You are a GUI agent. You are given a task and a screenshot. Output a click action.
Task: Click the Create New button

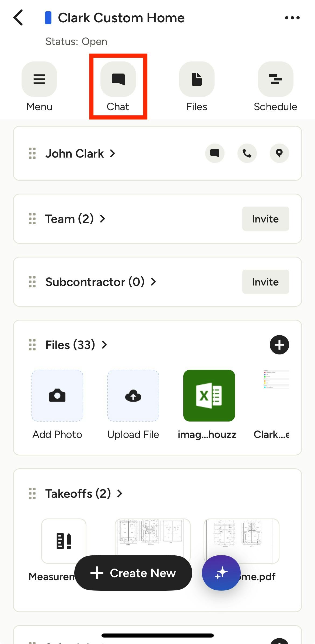(x=133, y=573)
